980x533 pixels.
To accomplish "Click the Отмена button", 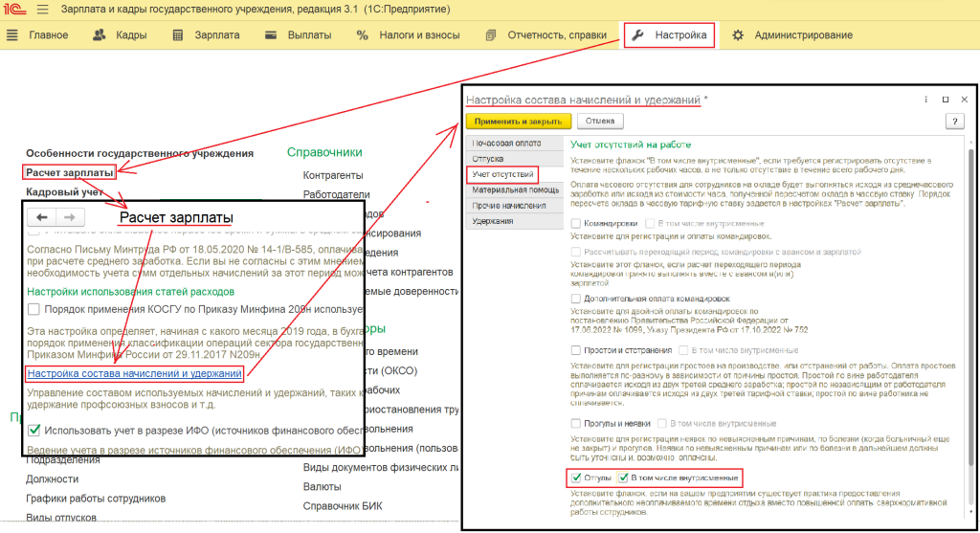I will point(600,122).
